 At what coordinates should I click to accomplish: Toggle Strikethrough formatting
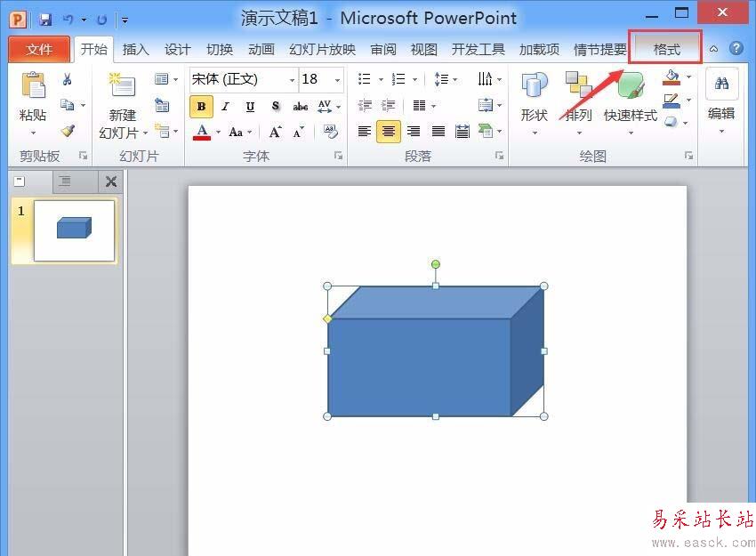pos(301,107)
